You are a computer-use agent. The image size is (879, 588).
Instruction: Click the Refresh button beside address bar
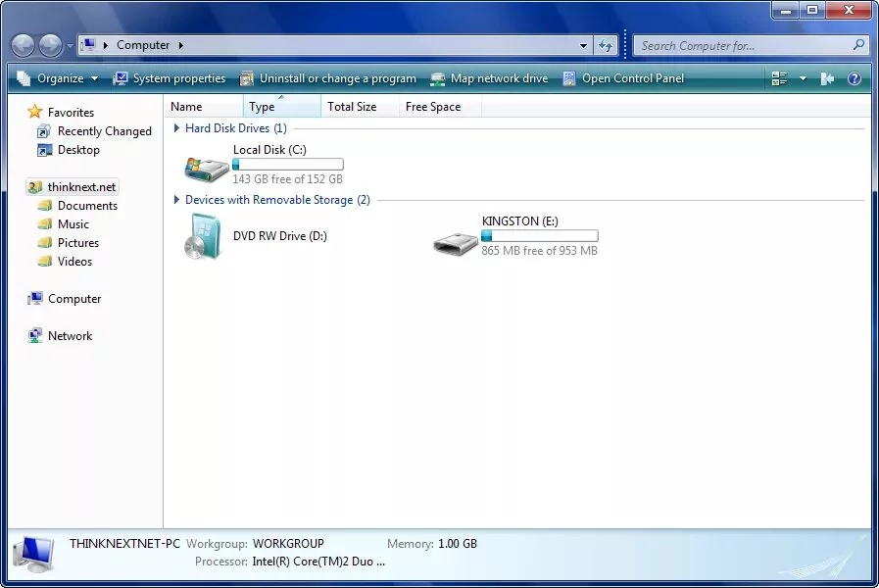point(606,45)
